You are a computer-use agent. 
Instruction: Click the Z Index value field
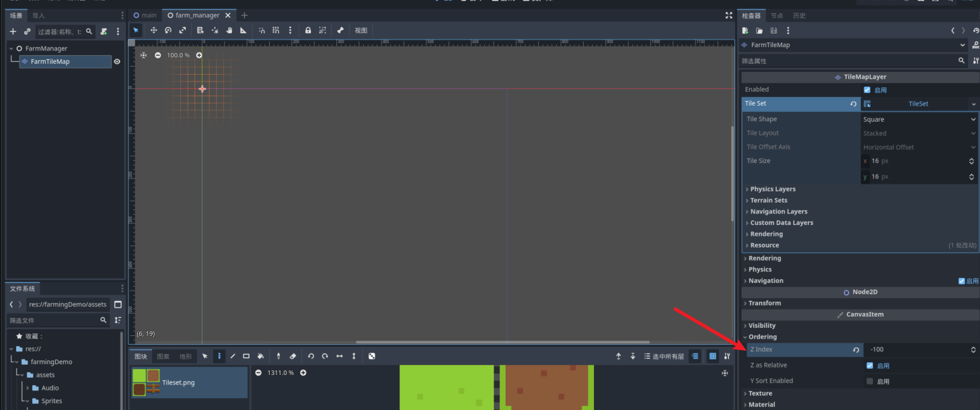click(916, 349)
